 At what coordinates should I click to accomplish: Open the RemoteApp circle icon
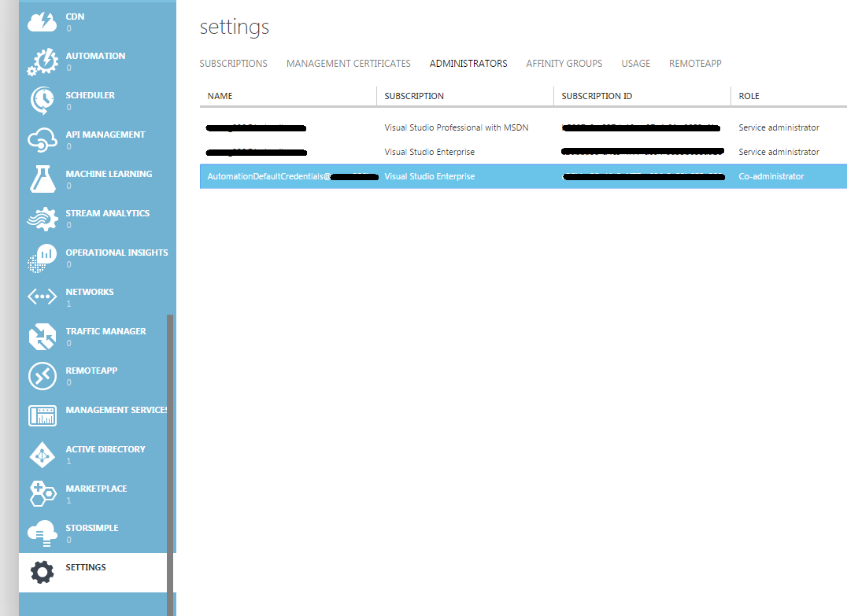coord(43,376)
